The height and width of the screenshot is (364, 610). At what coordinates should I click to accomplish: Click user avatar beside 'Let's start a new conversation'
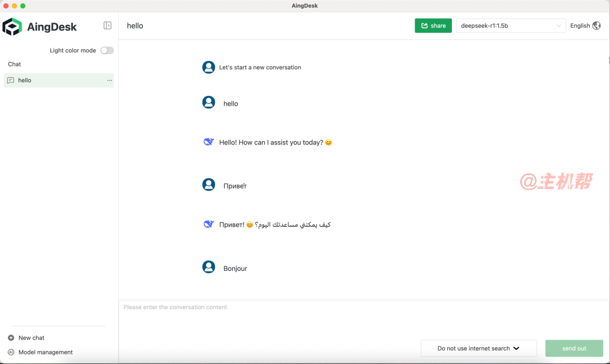[x=208, y=67]
